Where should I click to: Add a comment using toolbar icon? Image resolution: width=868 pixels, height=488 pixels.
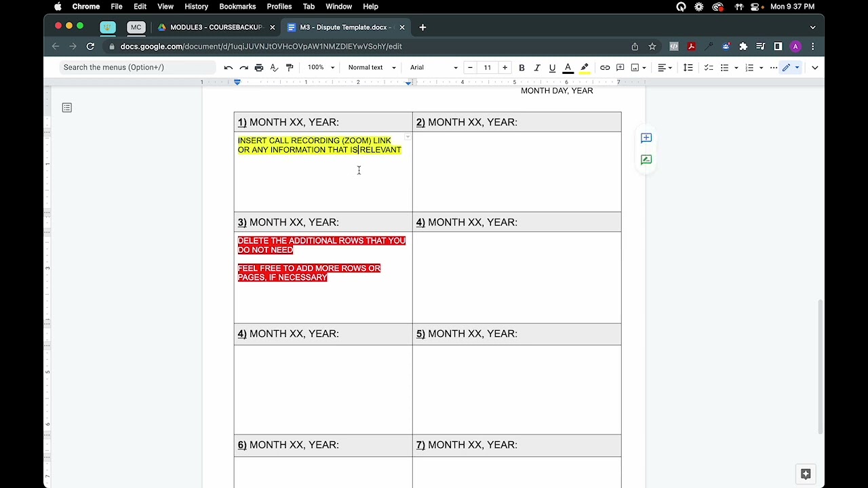pos(620,67)
